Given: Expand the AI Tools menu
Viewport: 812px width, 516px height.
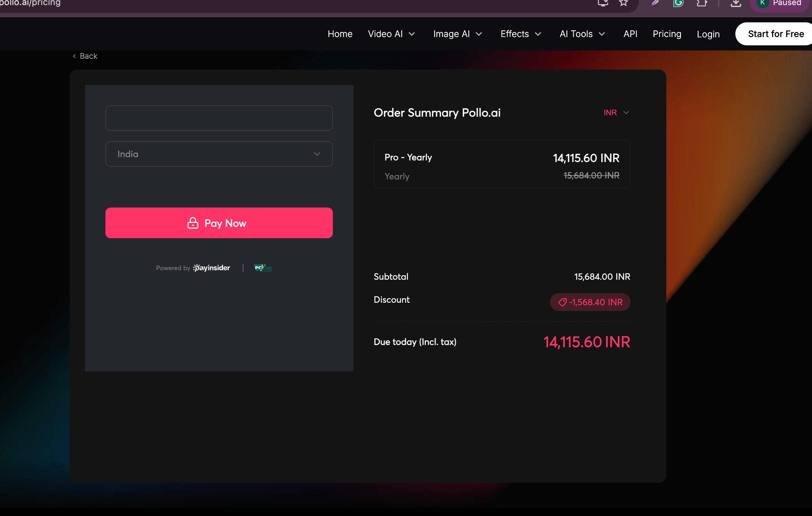Looking at the screenshot, I should (x=582, y=34).
